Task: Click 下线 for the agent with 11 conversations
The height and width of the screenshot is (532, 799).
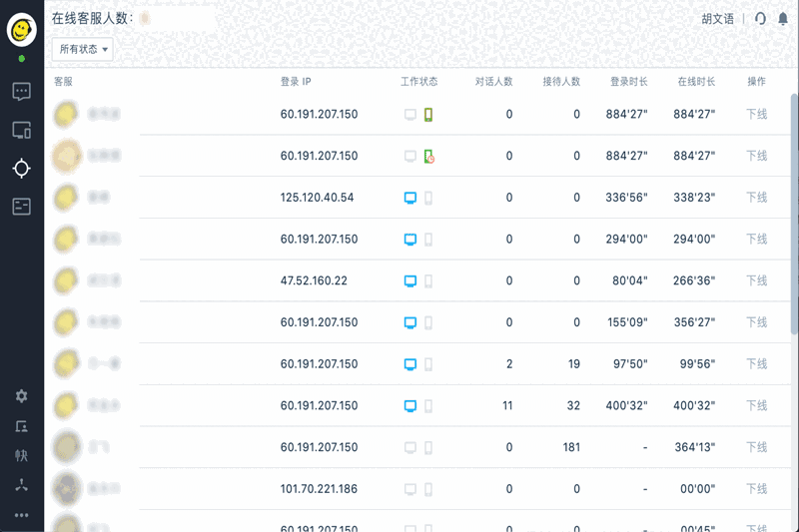Action: (x=757, y=406)
